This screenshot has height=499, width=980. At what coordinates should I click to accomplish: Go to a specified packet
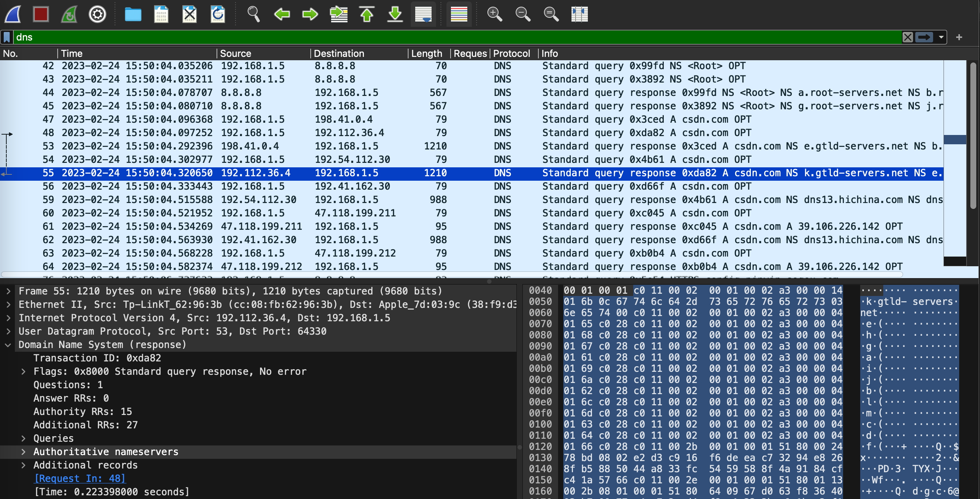(x=339, y=15)
